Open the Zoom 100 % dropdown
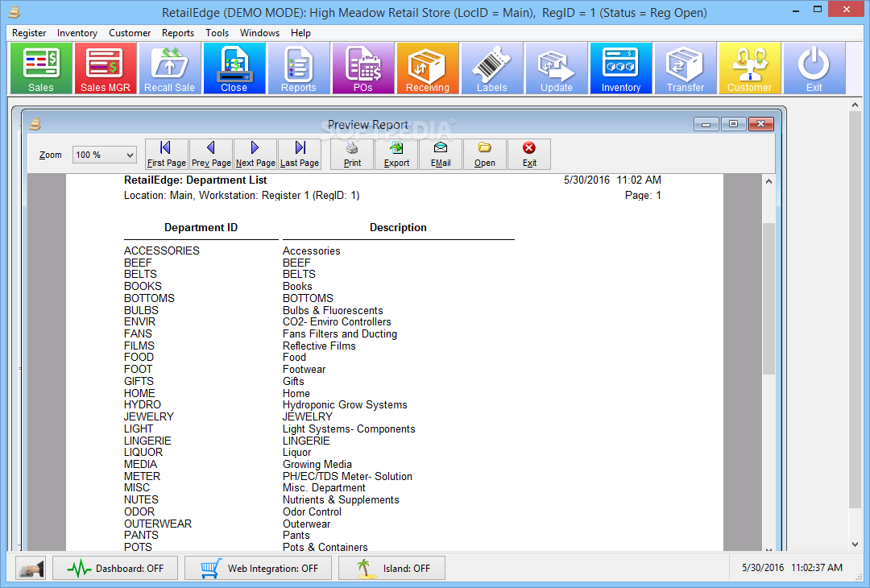The image size is (870, 588). 104,155
